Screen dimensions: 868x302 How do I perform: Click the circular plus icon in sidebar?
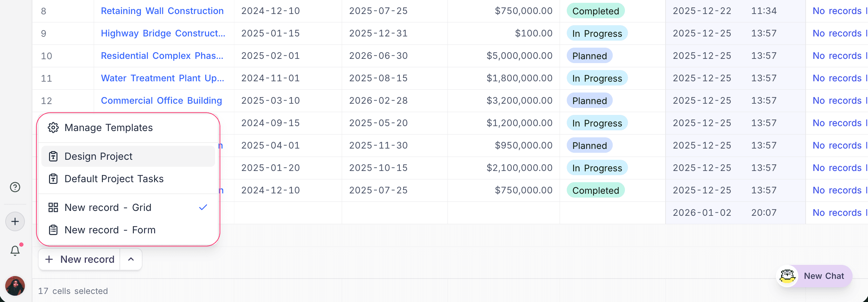tap(15, 221)
